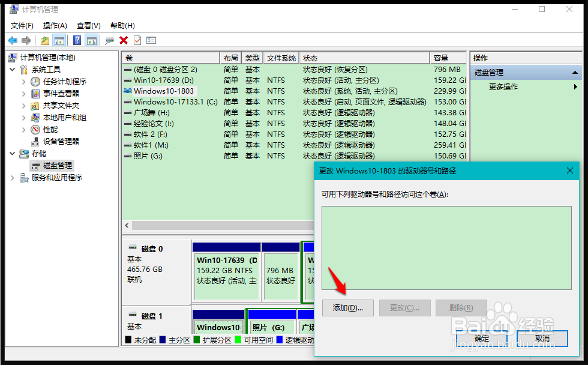Select Task Scheduler (任务计划程序) tree item
The image size is (588, 365).
point(65,82)
